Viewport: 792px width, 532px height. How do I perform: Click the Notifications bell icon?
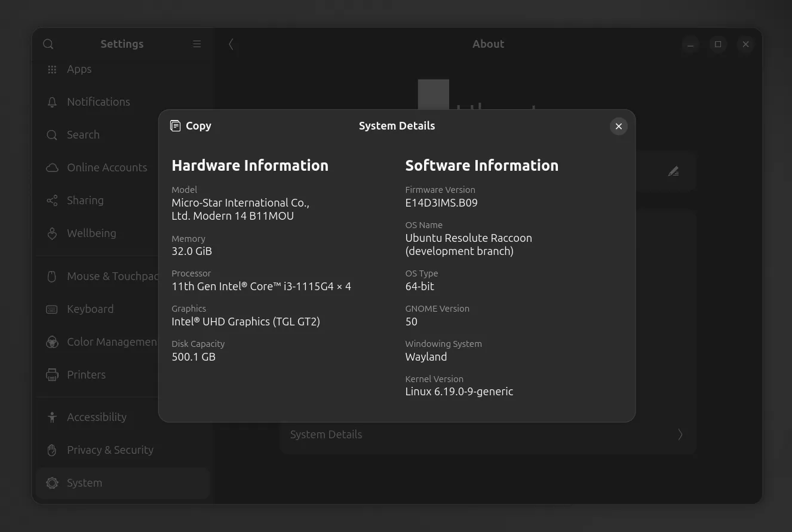pos(52,102)
